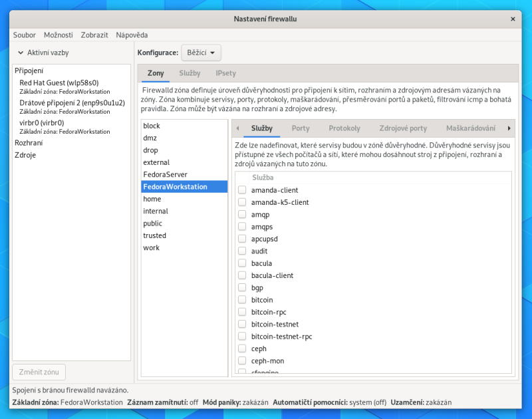Enable the amqp service checkbox
The height and width of the screenshot is (419, 532).
[243, 214]
